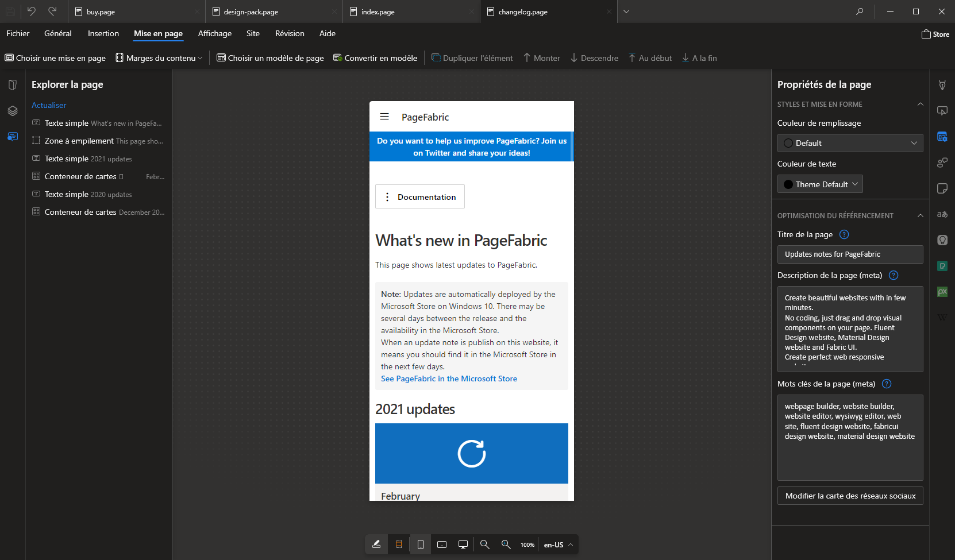Select the page properties gear icon in right sidebar
This screenshot has height=560, width=955.
point(942,137)
